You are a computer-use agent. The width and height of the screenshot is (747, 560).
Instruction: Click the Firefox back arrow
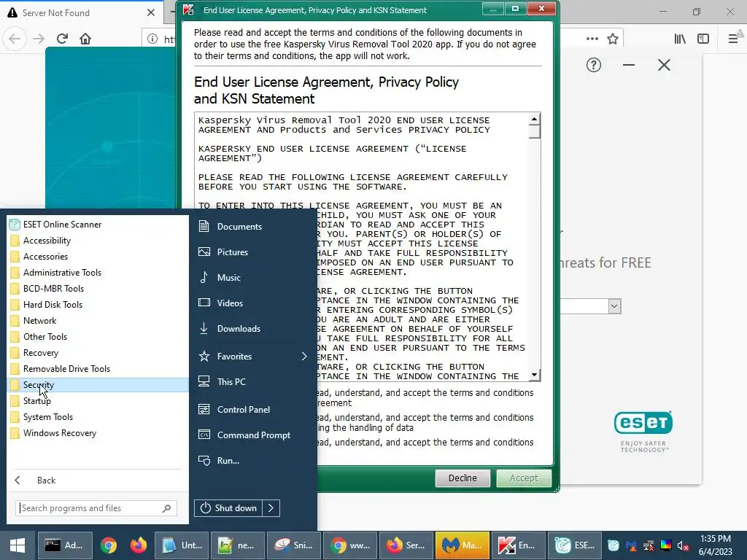tap(15, 39)
